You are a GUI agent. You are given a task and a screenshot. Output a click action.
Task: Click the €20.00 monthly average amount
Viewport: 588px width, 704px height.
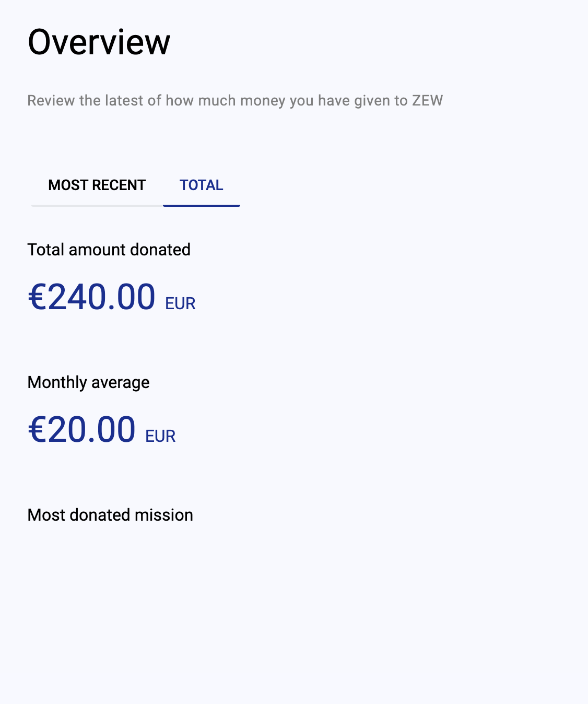tap(82, 429)
